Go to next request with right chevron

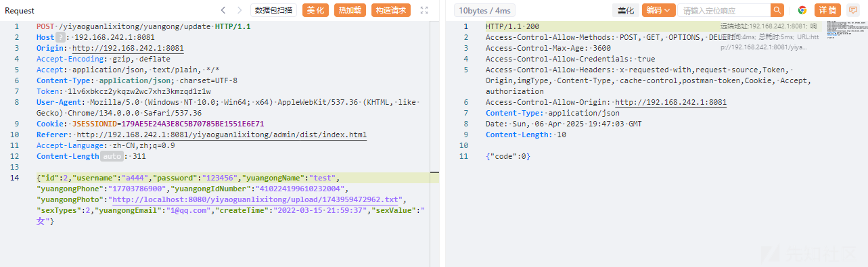point(239,10)
